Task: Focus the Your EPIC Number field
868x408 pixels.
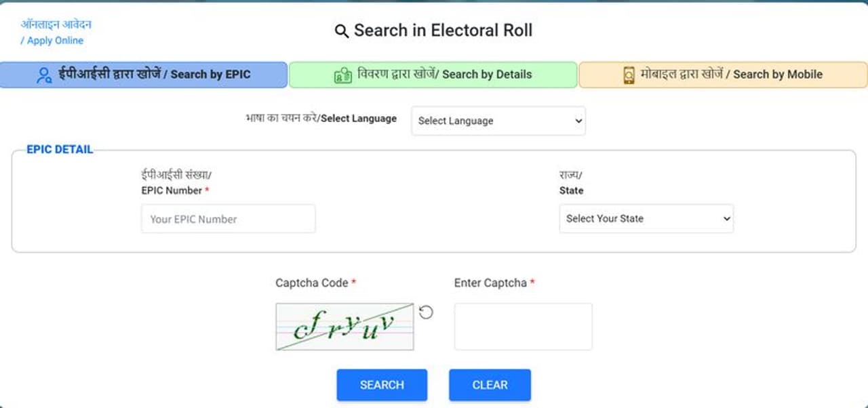Action: (229, 219)
